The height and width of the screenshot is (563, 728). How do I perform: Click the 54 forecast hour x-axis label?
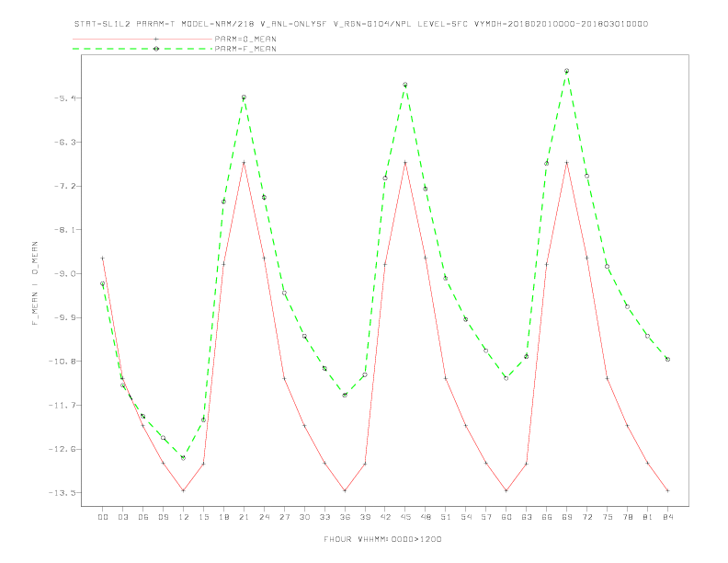[466, 517]
